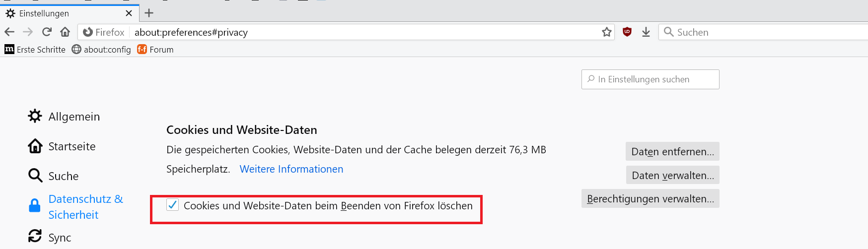Viewport: 868px width, 249px height.
Task: Click the Daten entfernen button
Action: [x=672, y=151]
